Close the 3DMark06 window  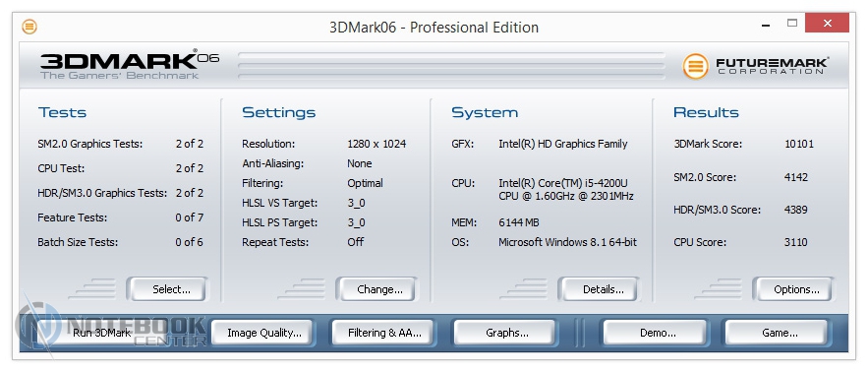pyautogui.click(x=827, y=24)
